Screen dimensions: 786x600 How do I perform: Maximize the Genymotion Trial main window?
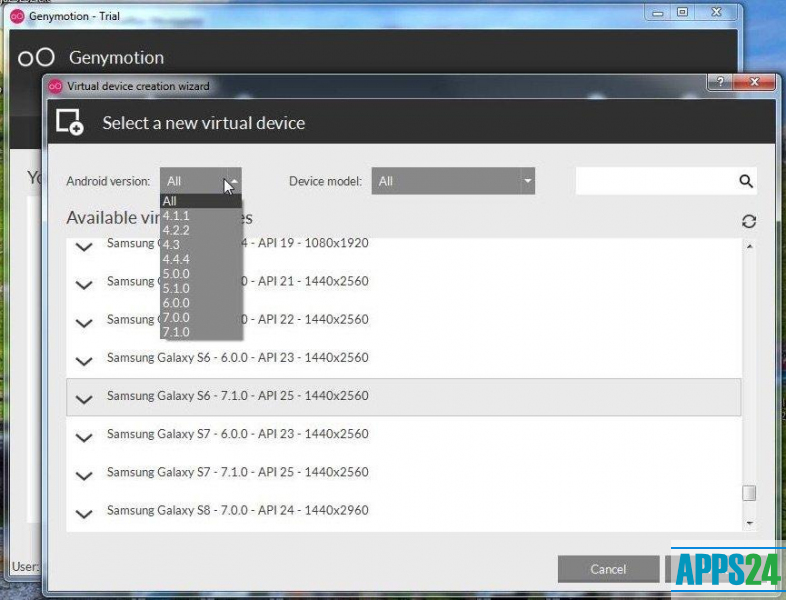682,13
